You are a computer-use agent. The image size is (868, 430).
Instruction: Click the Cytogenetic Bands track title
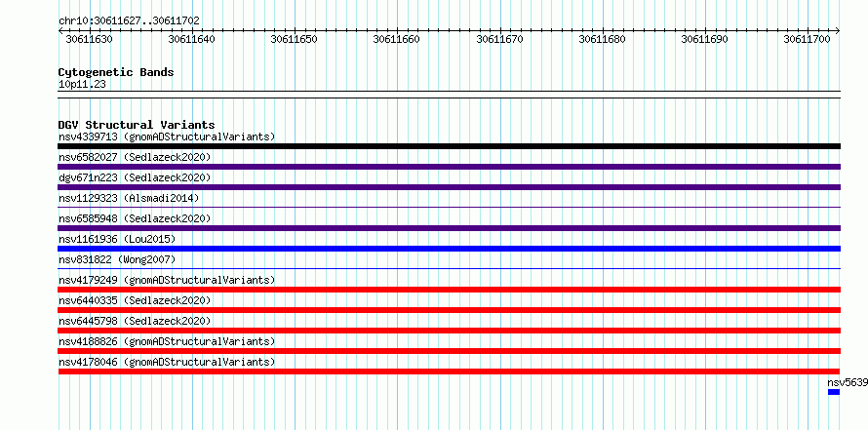tap(116, 72)
